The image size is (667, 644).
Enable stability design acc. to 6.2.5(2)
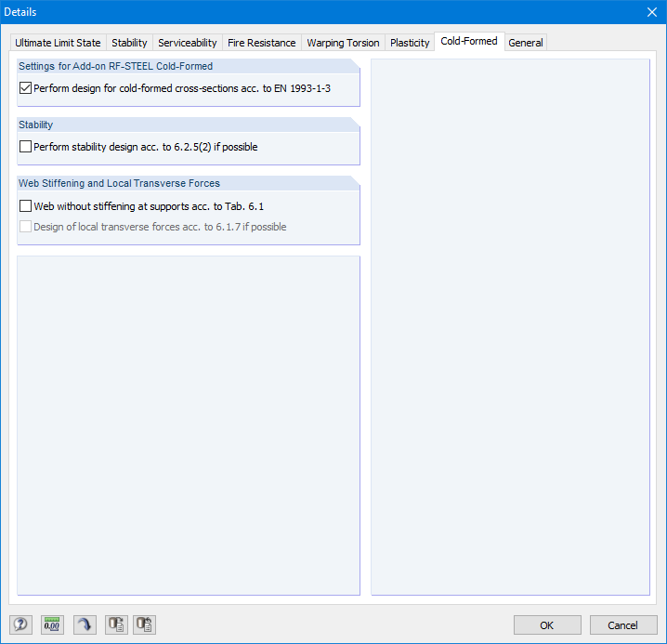tap(25, 147)
